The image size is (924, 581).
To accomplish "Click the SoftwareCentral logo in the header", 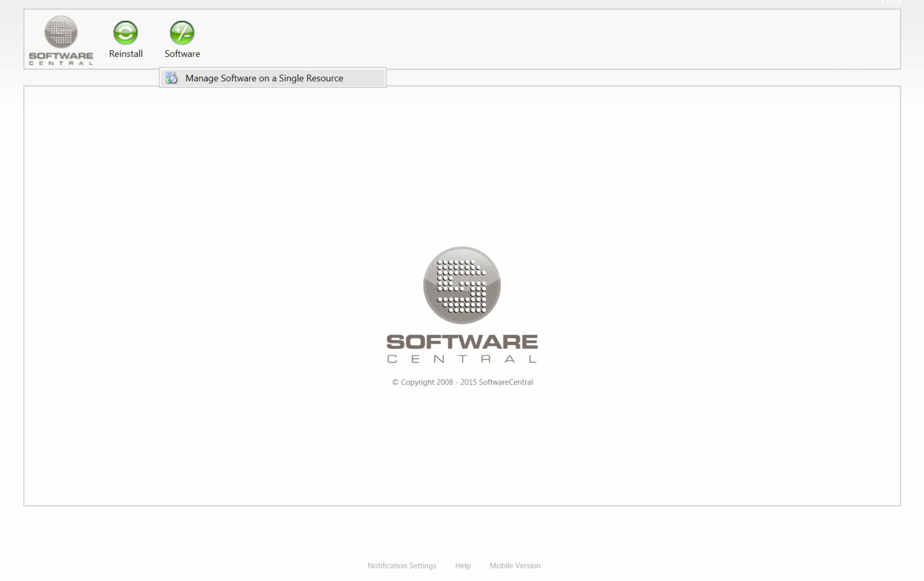I will point(61,40).
